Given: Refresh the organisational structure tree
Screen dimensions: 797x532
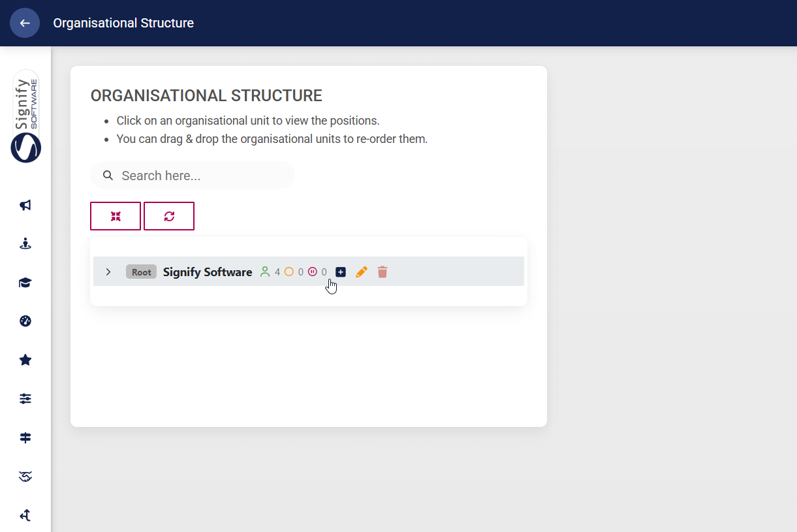Looking at the screenshot, I should tap(168, 215).
